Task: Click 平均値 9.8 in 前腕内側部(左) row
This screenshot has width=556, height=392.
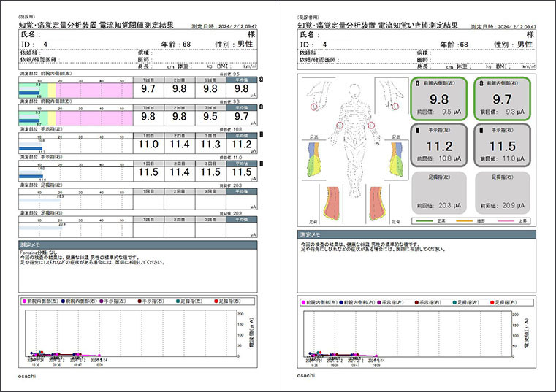Action: pyautogui.click(x=242, y=88)
